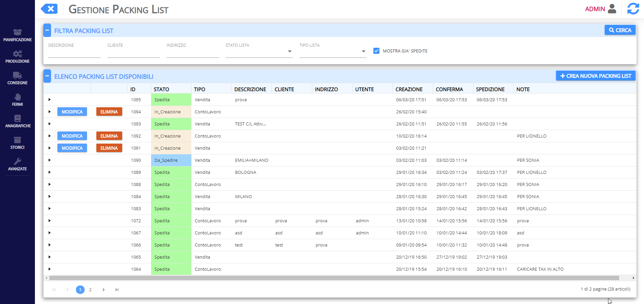644x304 pixels.
Task: Open the Anagrafiche sidebar section
Action: pyautogui.click(x=17, y=121)
